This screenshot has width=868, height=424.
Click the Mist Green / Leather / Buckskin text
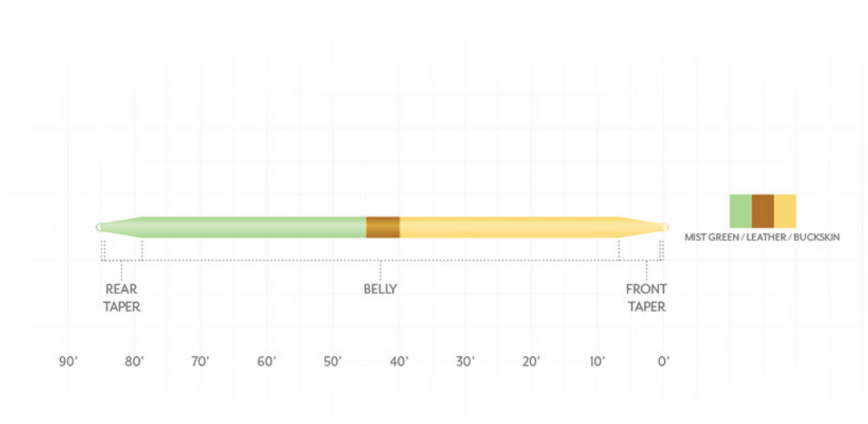[762, 237]
